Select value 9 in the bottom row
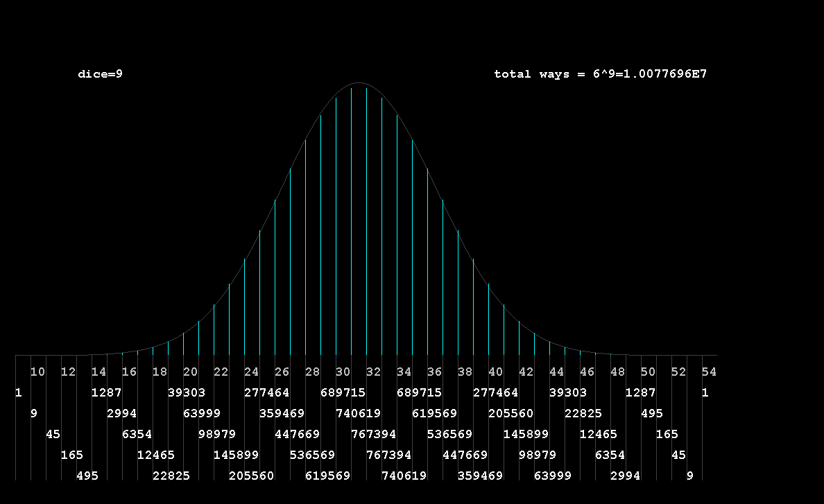The height and width of the screenshot is (504, 824). click(x=689, y=476)
